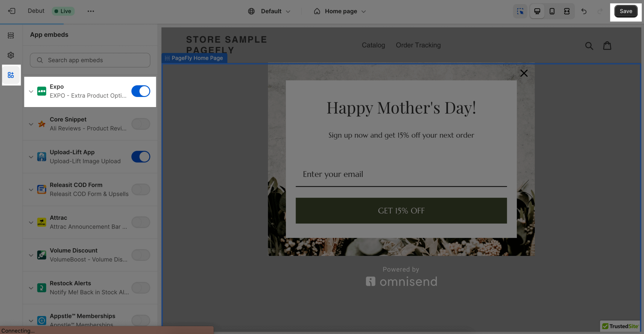Focus the Search app embeds field

(x=90, y=60)
